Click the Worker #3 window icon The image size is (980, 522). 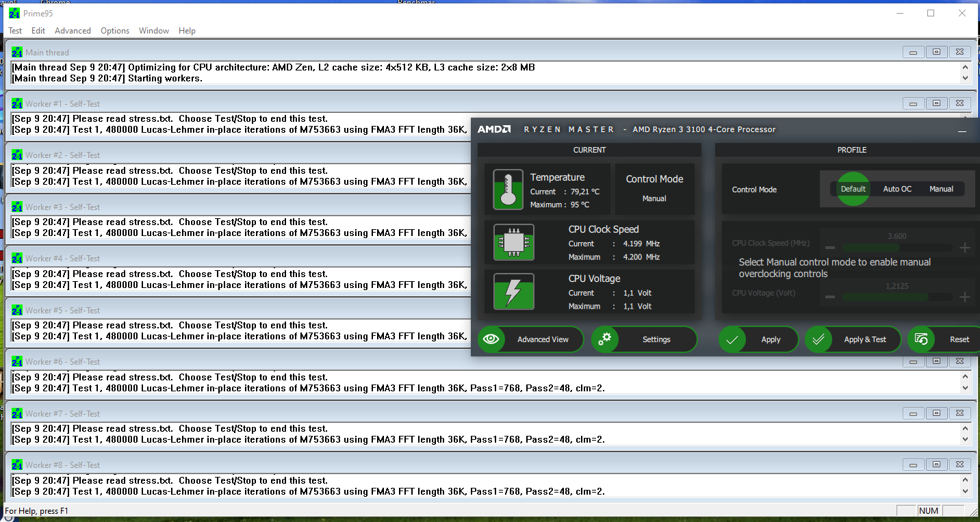point(17,207)
